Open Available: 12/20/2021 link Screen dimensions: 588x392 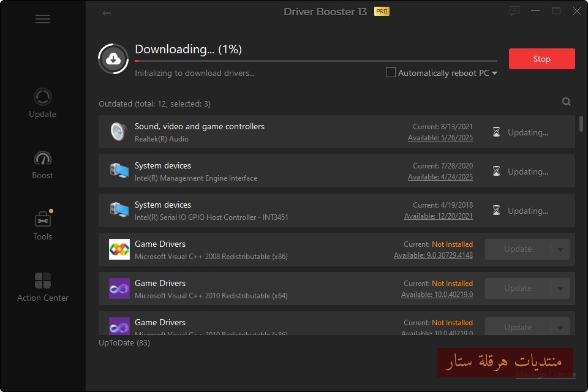(439, 216)
